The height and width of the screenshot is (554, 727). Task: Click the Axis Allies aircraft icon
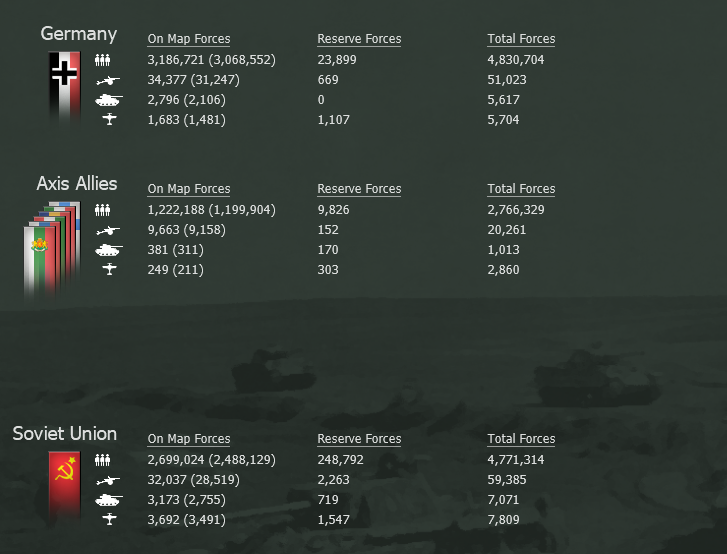[109, 269]
